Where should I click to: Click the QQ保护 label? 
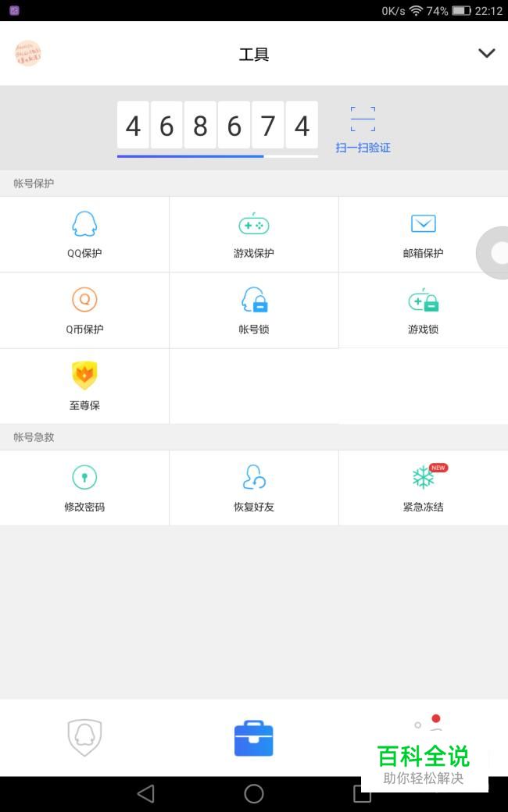click(x=84, y=253)
